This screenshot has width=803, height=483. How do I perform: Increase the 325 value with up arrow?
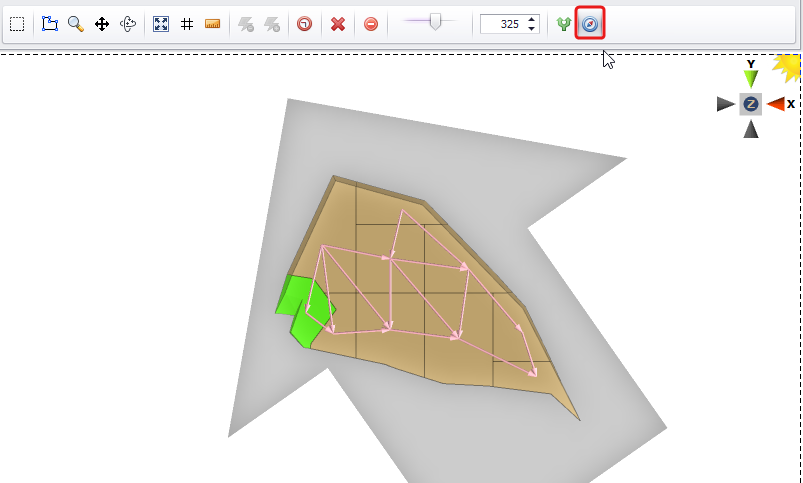click(532, 20)
